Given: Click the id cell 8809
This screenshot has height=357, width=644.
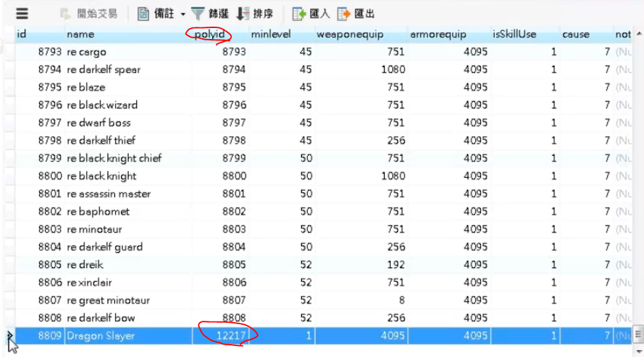Looking at the screenshot, I should (40, 336).
